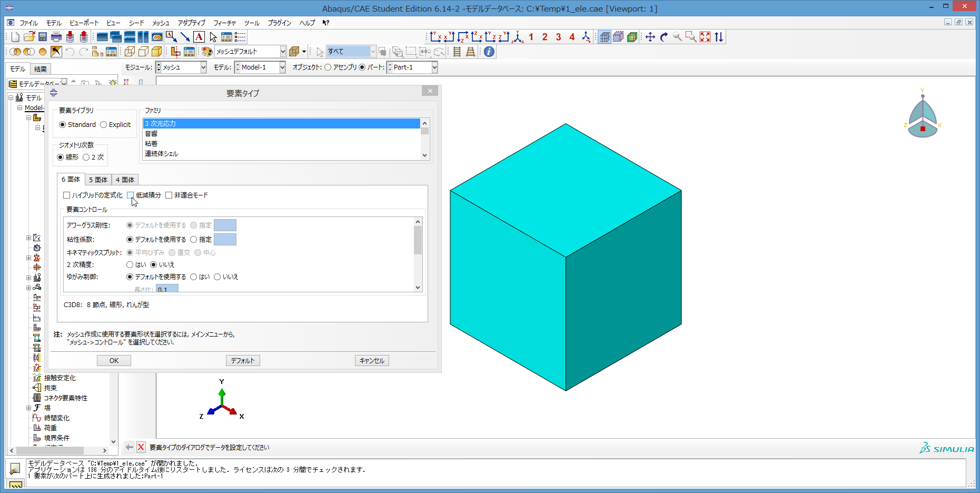980x493 pixels.
Task: Select the Magnify View tool
Action: click(x=678, y=37)
